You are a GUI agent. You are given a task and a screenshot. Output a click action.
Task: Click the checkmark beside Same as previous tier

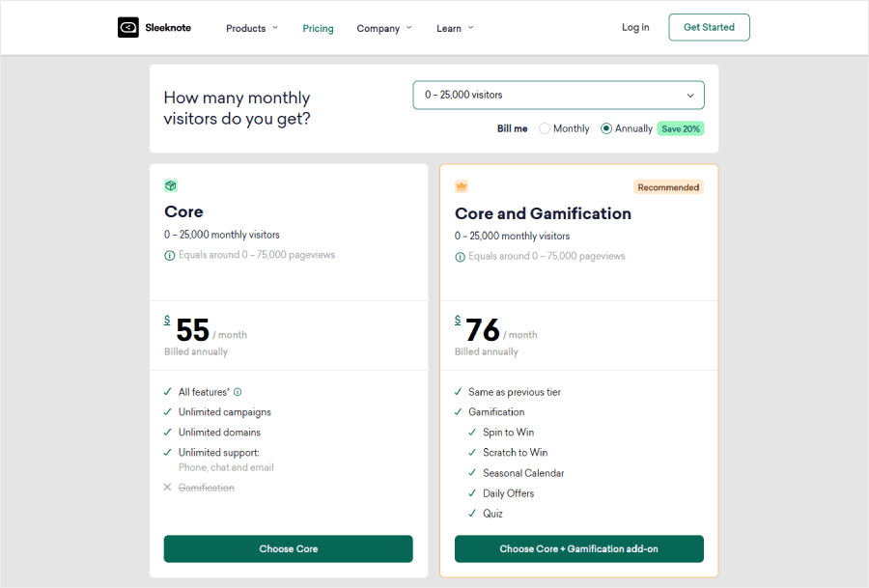pyautogui.click(x=459, y=391)
